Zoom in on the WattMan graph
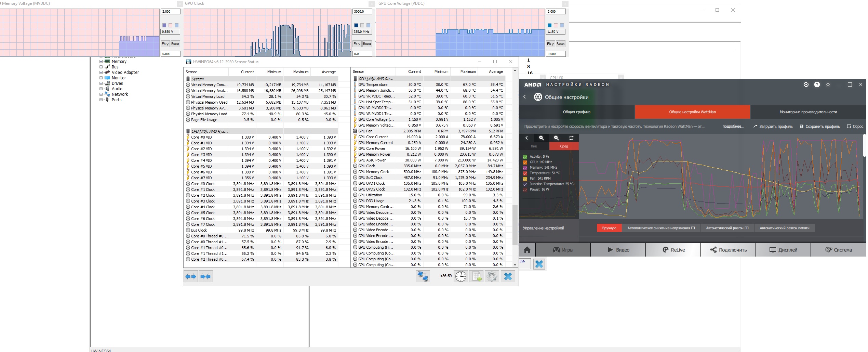Screen dimensions: 868x352 pyautogui.click(x=542, y=138)
